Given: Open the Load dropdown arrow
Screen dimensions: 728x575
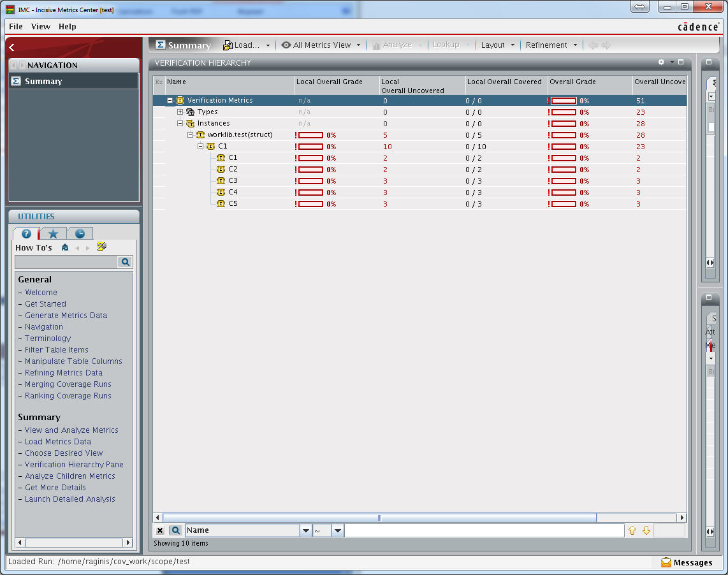Looking at the screenshot, I should pyautogui.click(x=268, y=45).
